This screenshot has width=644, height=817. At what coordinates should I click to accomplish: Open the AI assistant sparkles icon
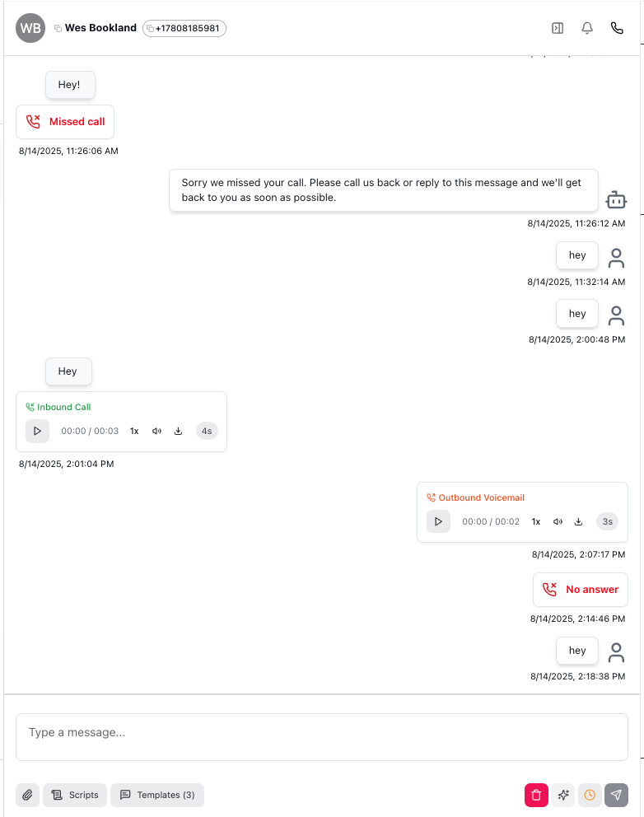pos(563,795)
